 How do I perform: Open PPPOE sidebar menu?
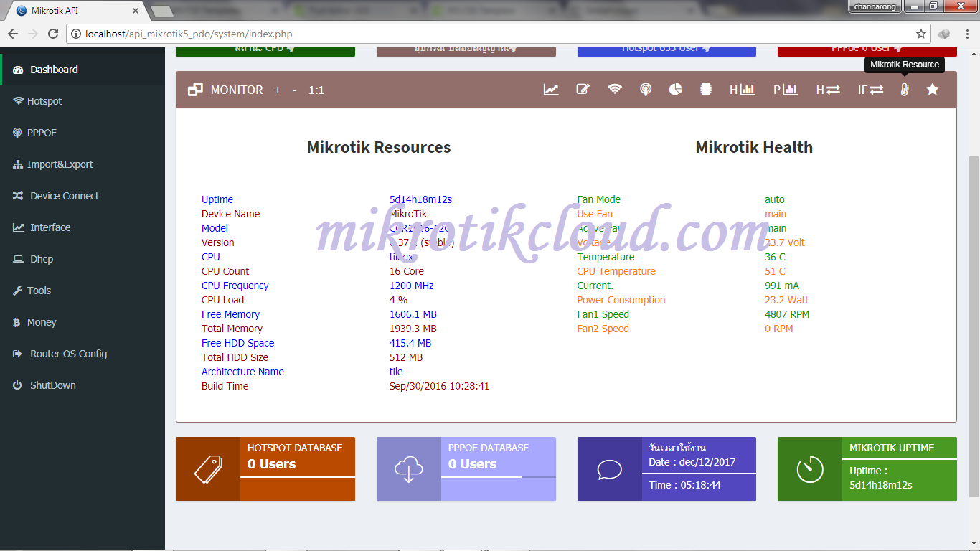point(83,133)
